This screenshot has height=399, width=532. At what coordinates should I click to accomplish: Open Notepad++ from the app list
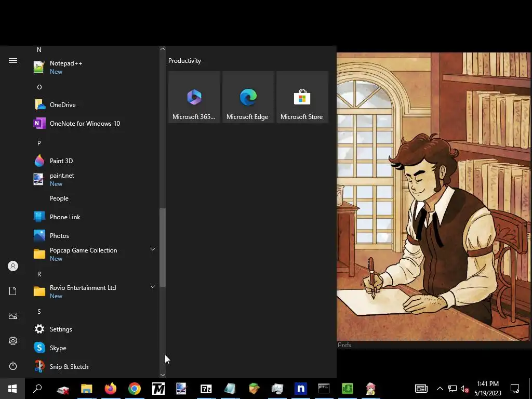pos(95,67)
